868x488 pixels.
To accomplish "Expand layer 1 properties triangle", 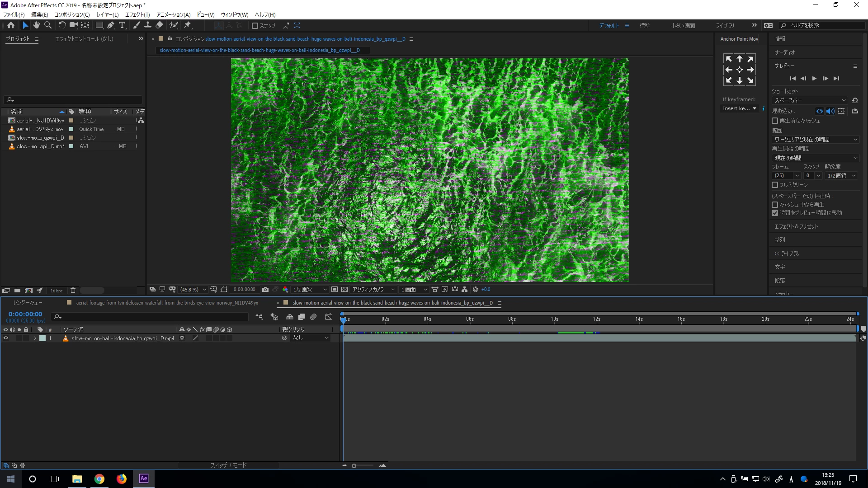I will 35,338.
